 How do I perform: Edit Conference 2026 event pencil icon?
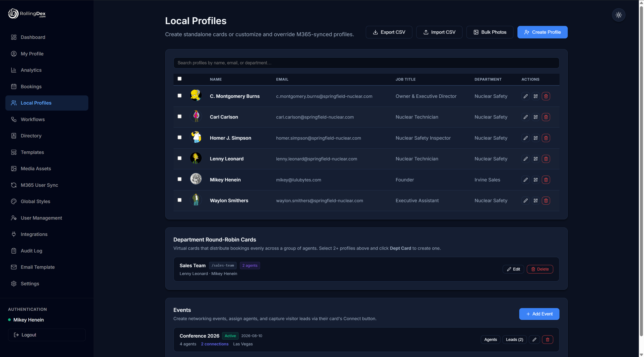point(534,340)
